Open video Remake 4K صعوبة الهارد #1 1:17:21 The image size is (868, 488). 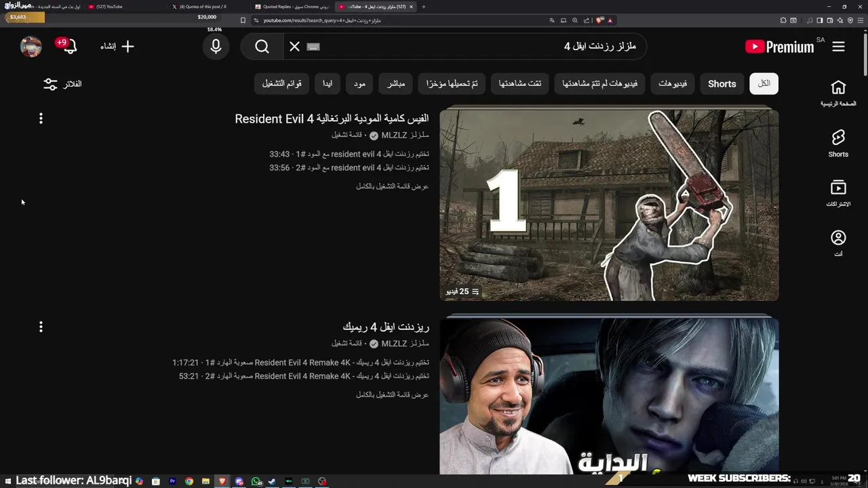pos(300,363)
